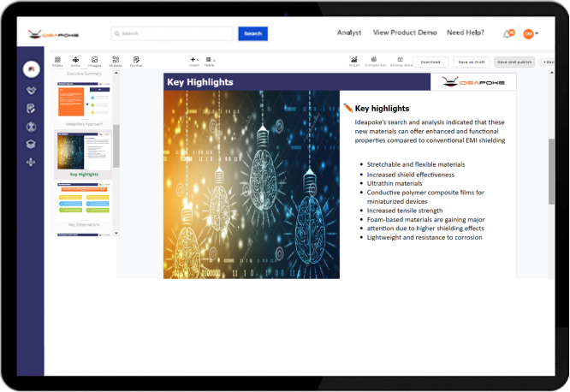Click the Browse data icon
570x392 pixels.
[401, 62]
